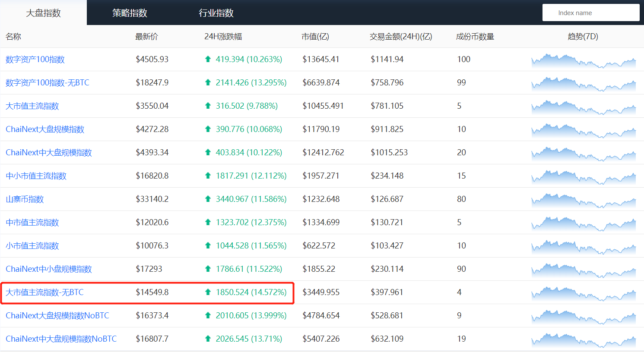The width and height of the screenshot is (644, 352).
Task: Click the up arrow beside 1323.702 (12.375%)
Action: click(208, 222)
